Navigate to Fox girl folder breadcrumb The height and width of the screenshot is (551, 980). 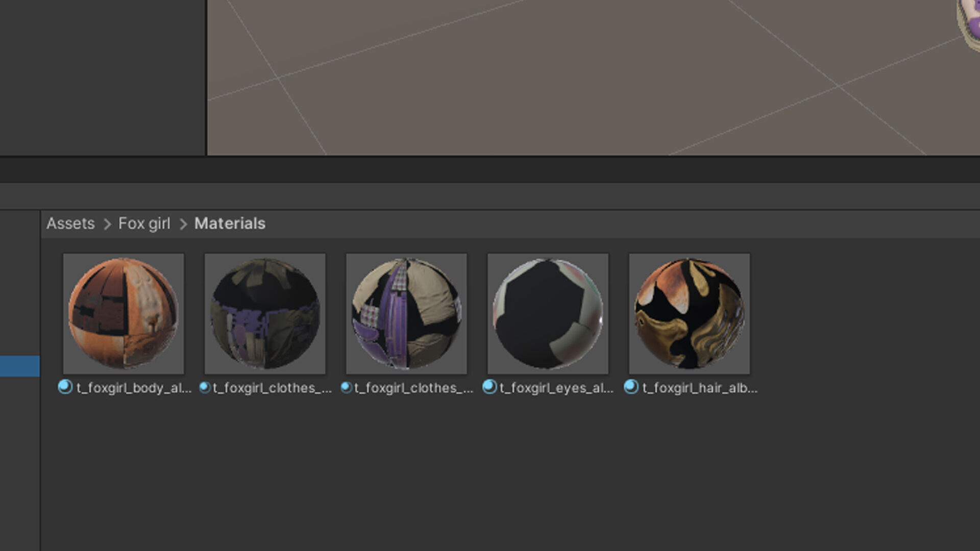[144, 223]
